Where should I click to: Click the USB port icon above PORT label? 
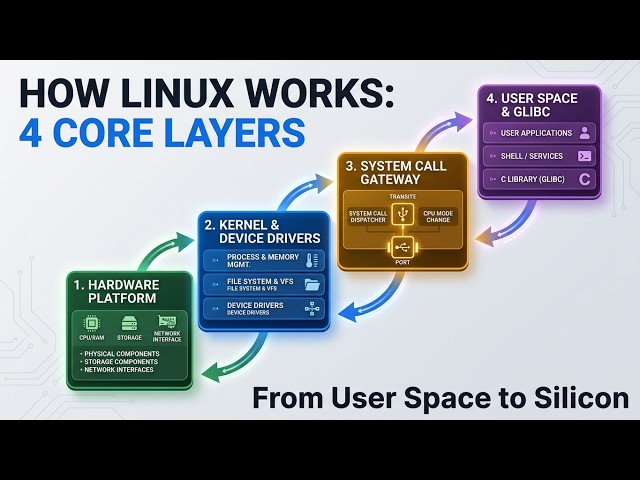pos(402,247)
